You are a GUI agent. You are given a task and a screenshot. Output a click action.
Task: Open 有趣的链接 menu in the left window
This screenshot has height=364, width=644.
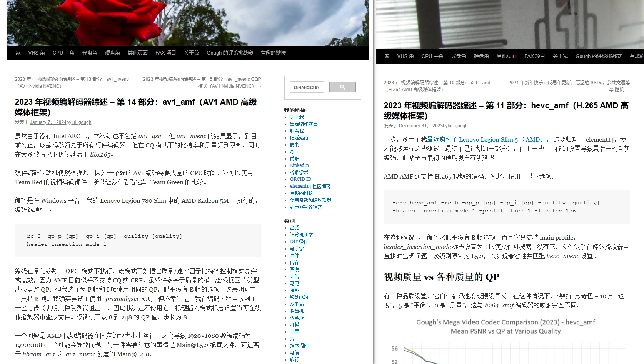coord(273,53)
